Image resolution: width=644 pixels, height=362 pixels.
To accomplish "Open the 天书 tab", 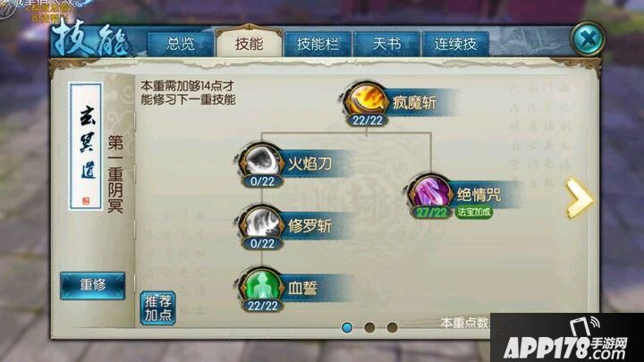I will [x=386, y=44].
